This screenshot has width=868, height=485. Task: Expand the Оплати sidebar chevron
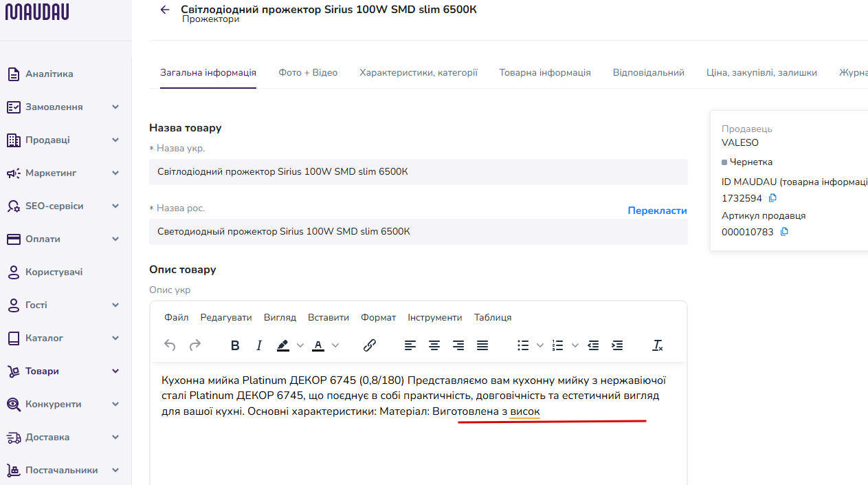pos(115,239)
